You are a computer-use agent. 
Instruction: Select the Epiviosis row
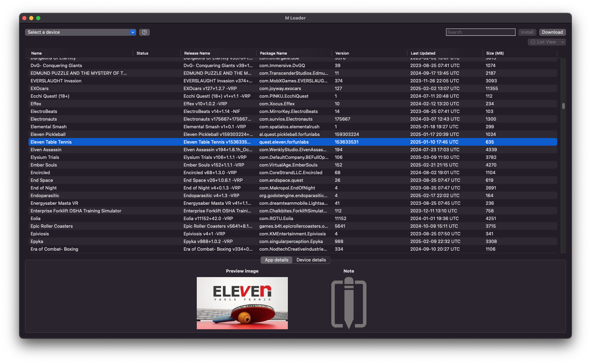tap(293, 234)
